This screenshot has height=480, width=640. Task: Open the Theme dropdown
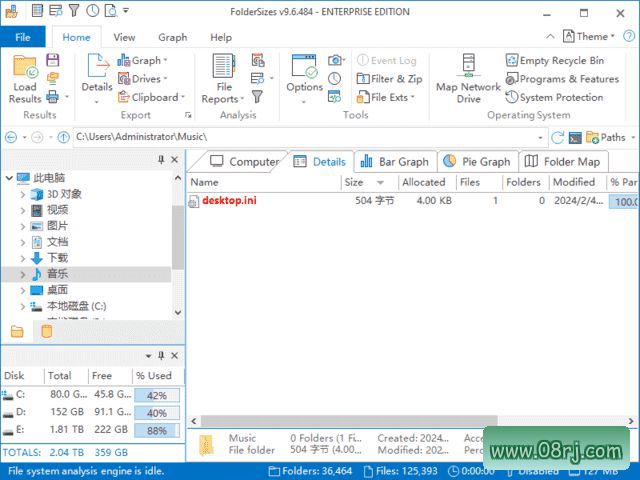point(589,36)
